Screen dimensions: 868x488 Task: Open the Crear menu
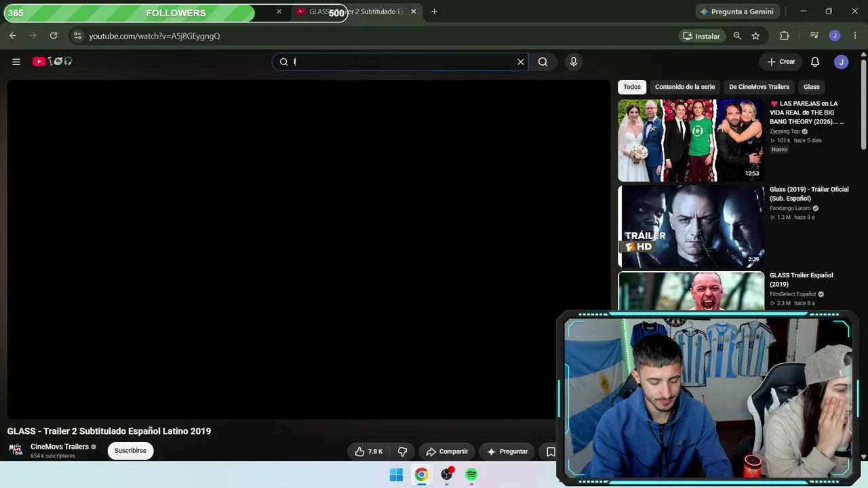tap(781, 62)
